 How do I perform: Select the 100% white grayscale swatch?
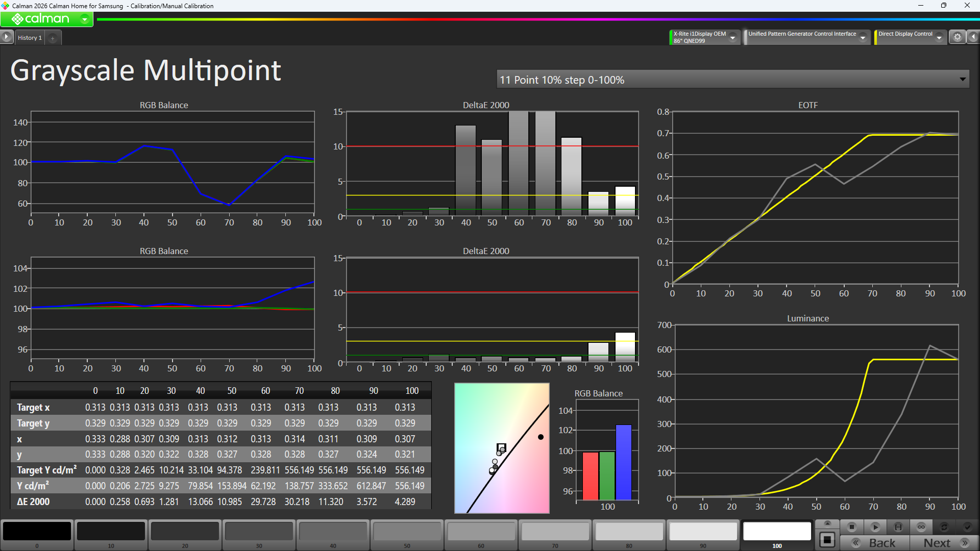(x=777, y=532)
